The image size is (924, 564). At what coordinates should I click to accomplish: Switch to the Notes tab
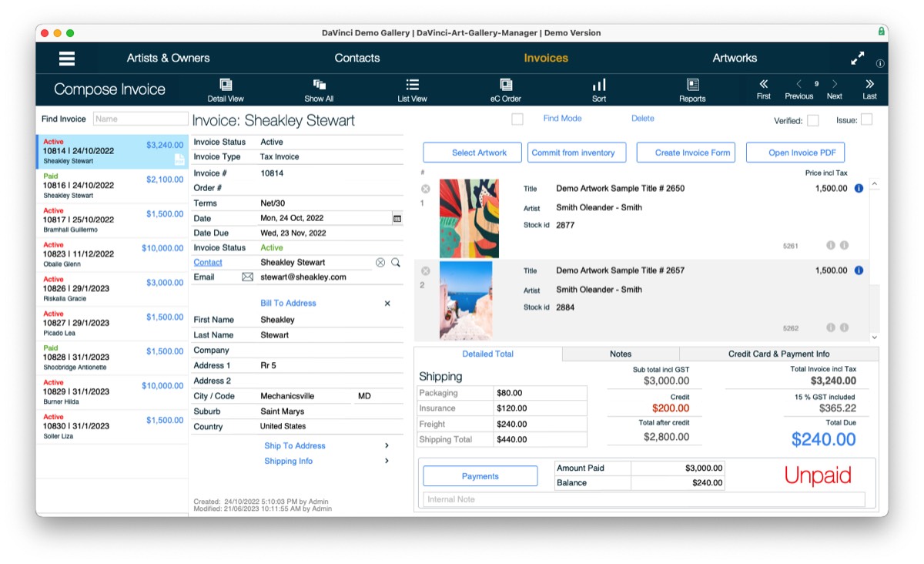620,353
